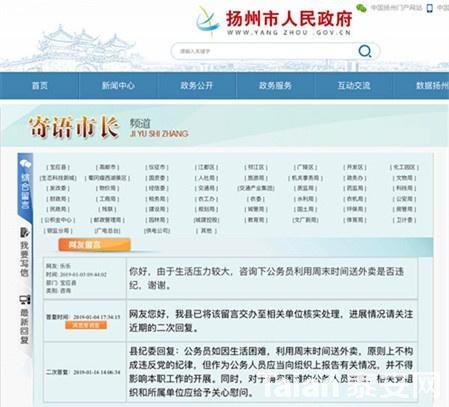Click the 化工园区 department link
This screenshot has width=449, height=407.
click(404, 167)
